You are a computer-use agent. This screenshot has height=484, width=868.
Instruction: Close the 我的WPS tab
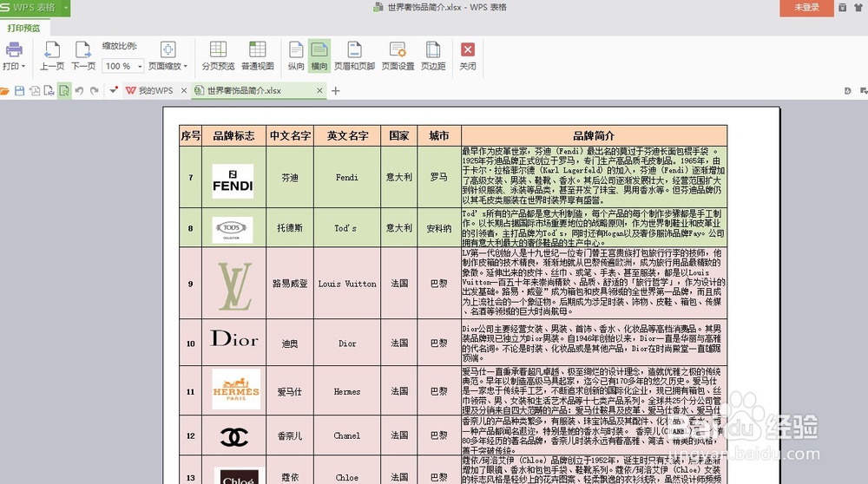[x=184, y=91]
